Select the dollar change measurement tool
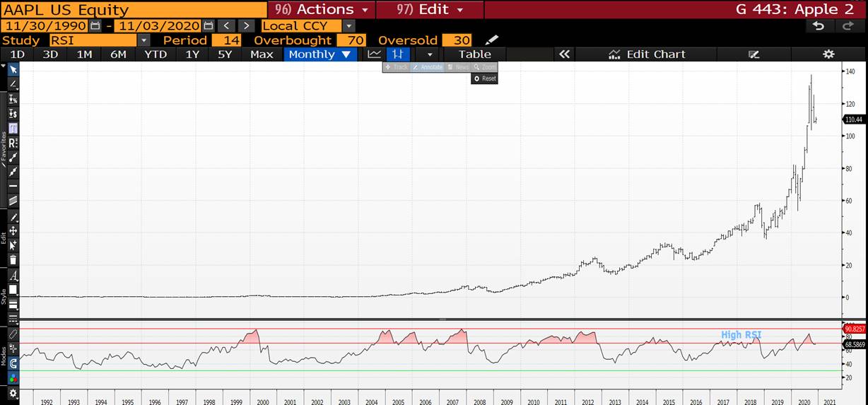Image resolution: width=868 pixels, height=405 pixels. pyautogui.click(x=13, y=113)
